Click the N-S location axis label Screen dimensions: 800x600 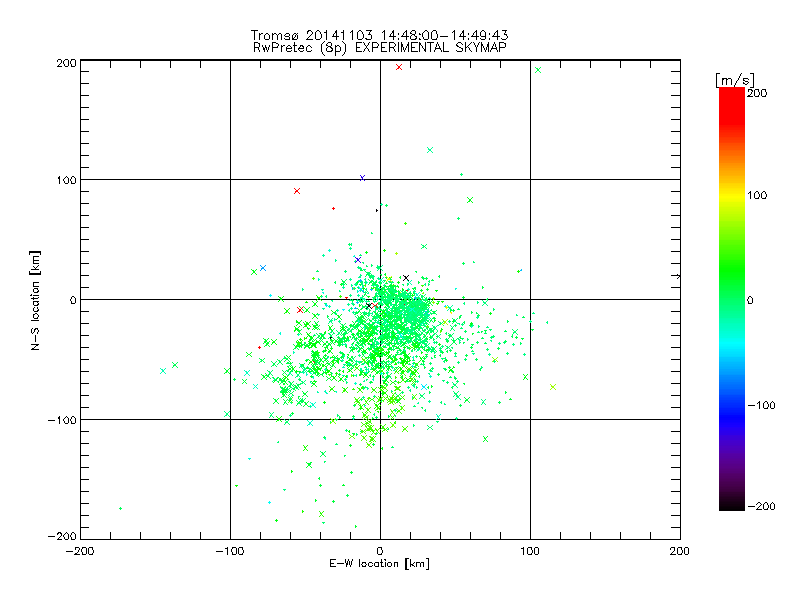(35, 299)
